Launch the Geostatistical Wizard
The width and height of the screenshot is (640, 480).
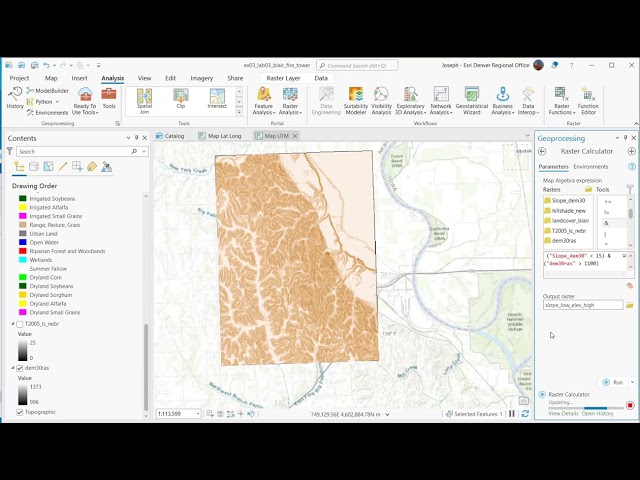coord(471,101)
